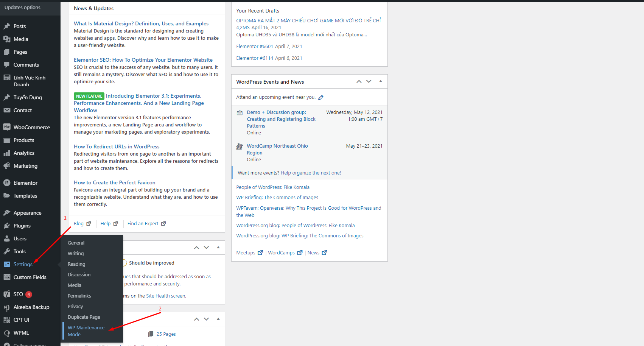Click the Akeeba Backup icon
This screenshot has width=644, height=346.
point(7,307)
